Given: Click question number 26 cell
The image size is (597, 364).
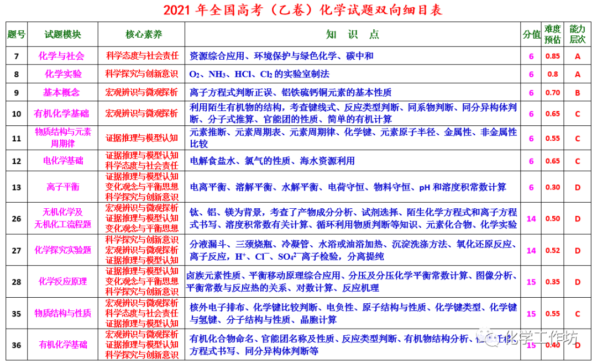Looking at the screenshot, I should point(17,219).
